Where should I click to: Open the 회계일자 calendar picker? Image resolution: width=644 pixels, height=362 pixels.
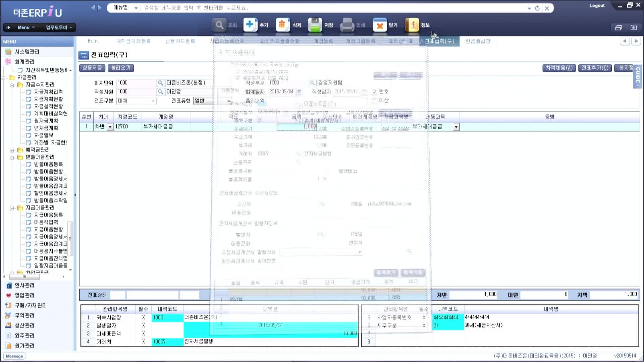pyautogui.click(x=300, y=92)
